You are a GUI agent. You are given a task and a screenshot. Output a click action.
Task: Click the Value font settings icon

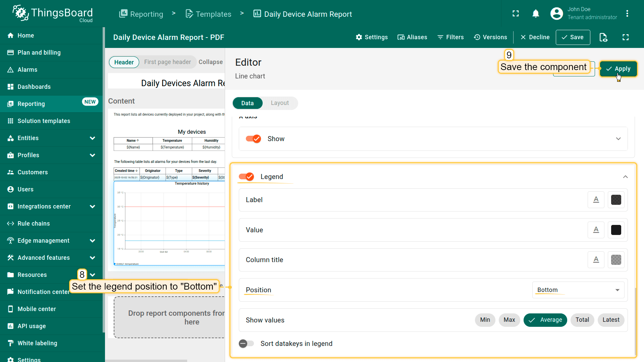[596, 230]
